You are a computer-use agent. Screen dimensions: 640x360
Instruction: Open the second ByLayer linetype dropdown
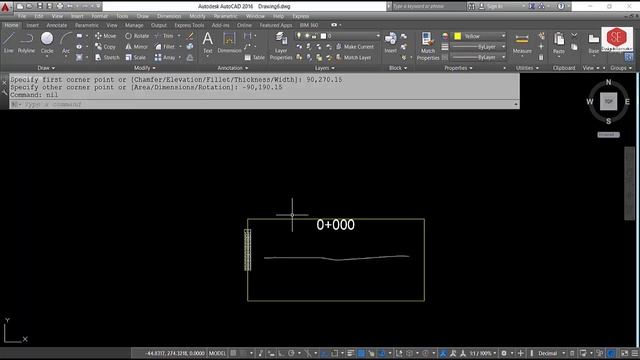coord(478,58)
